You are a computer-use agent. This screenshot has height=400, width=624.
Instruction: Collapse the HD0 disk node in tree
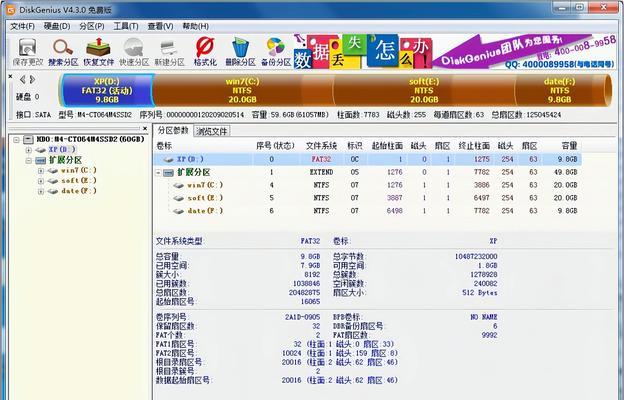point(16,140)
